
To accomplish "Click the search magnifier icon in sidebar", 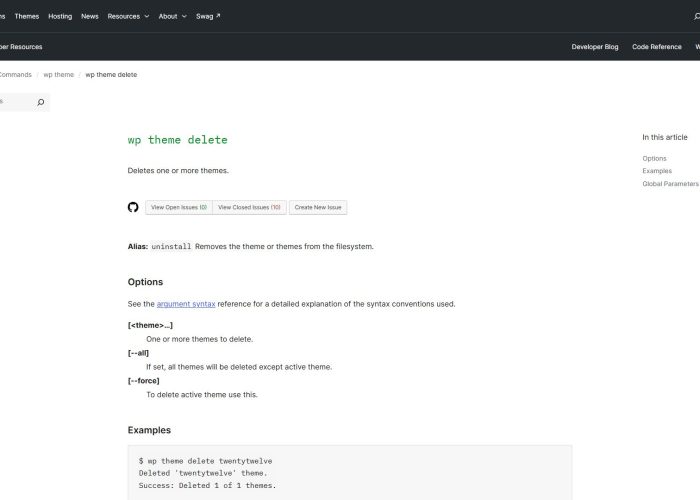I will (x=41, y=102).
